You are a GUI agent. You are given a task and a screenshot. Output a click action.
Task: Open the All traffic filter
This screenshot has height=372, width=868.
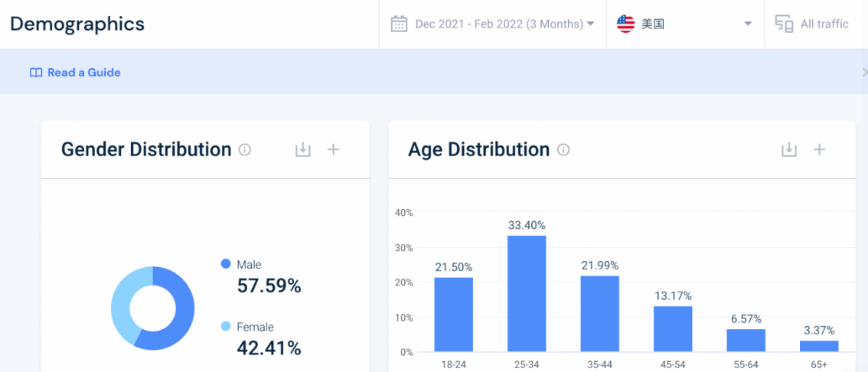824,24
